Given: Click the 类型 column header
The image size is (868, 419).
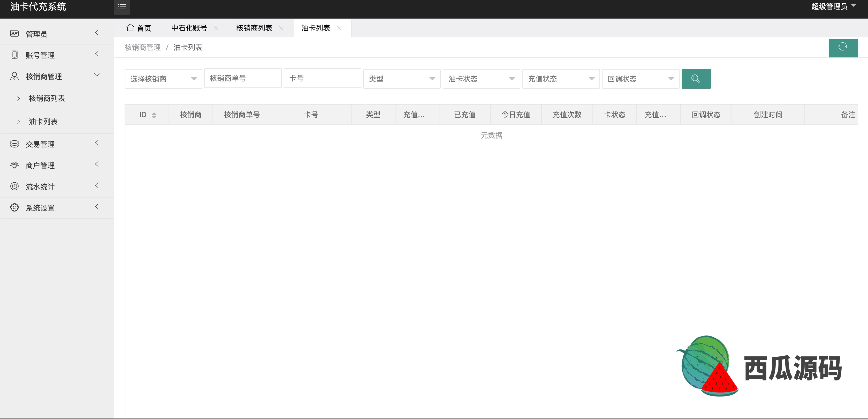Looking at the screenshot, I should click(373, 115).
